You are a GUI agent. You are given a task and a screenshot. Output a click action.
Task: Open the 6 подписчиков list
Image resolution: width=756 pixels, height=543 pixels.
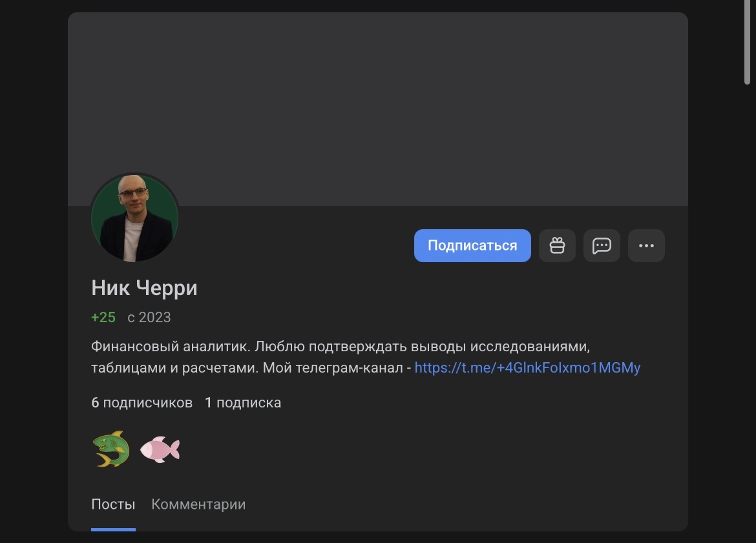coord(142,403)
